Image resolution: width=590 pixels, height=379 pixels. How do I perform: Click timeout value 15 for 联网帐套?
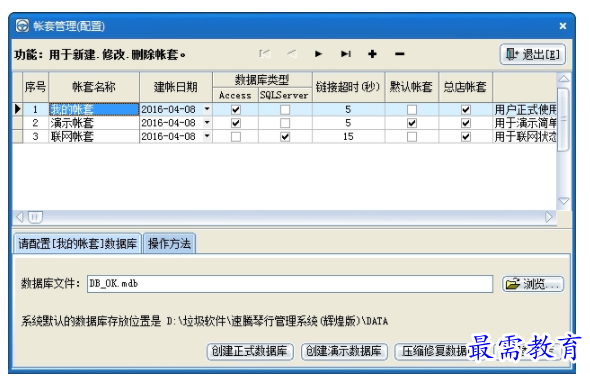pos(348,137)
